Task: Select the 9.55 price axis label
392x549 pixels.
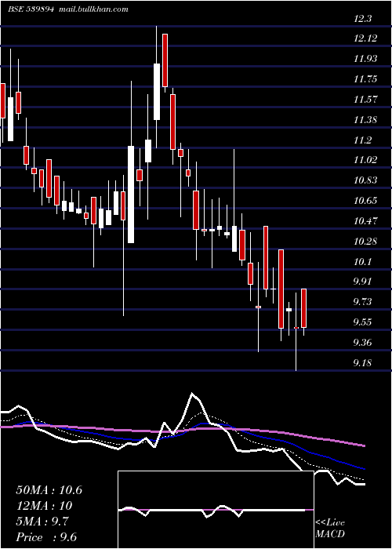Action: pyautogui.click(x=364, y=322)
